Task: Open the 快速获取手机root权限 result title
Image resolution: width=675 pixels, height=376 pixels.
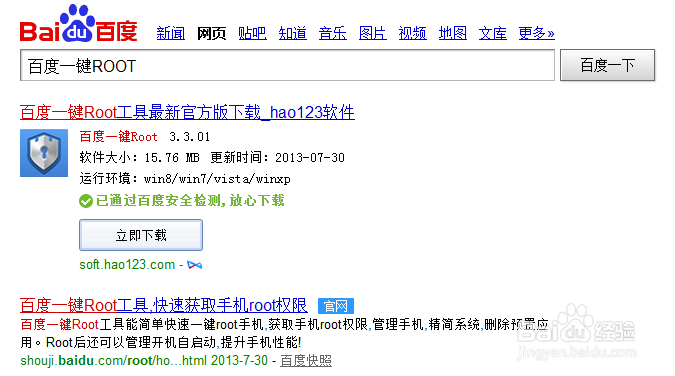Action: (x=164, y=305)
